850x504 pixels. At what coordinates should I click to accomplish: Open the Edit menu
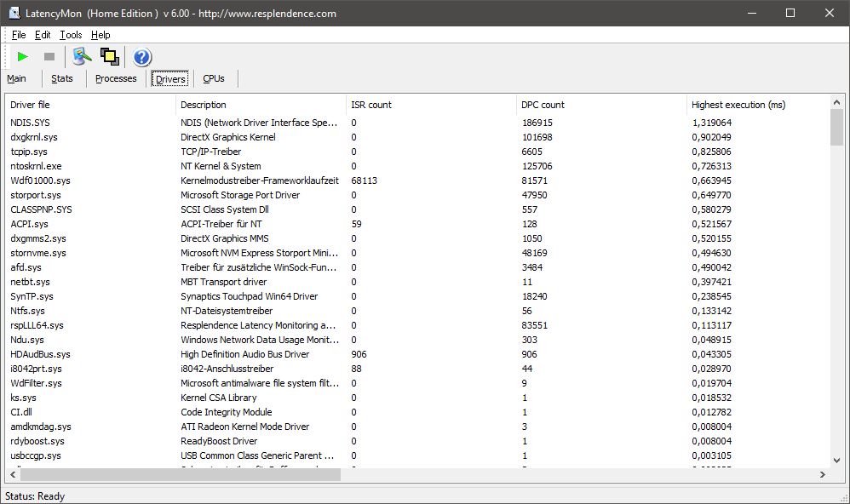point(43,35)
